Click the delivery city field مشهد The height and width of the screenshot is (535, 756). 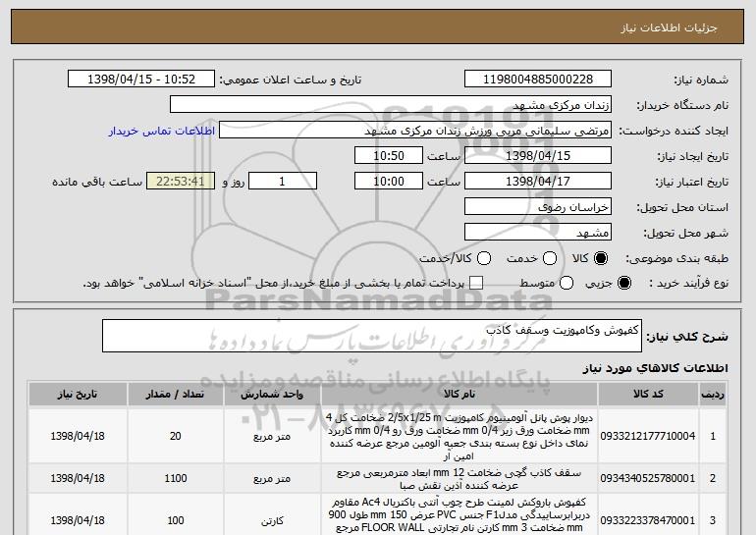point(538,233)
